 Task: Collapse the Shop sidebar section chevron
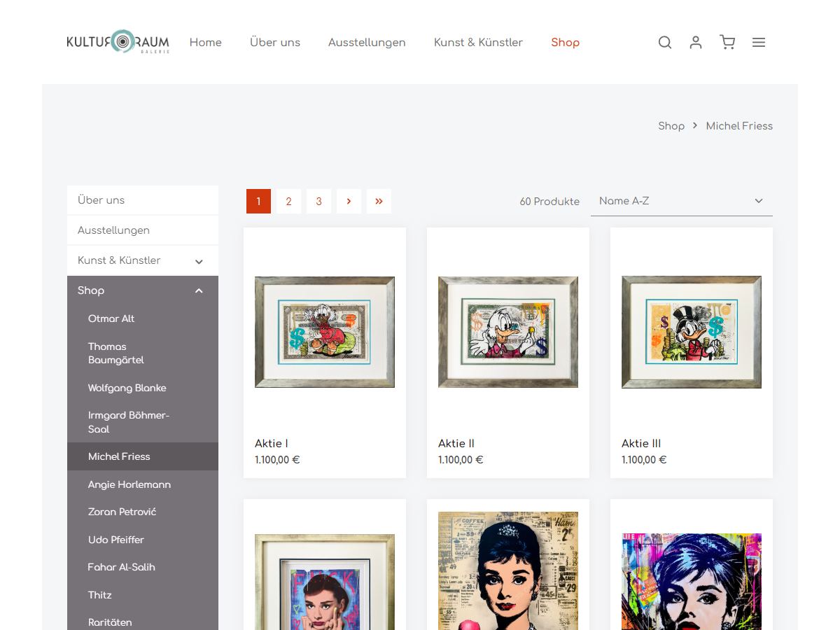199,291
